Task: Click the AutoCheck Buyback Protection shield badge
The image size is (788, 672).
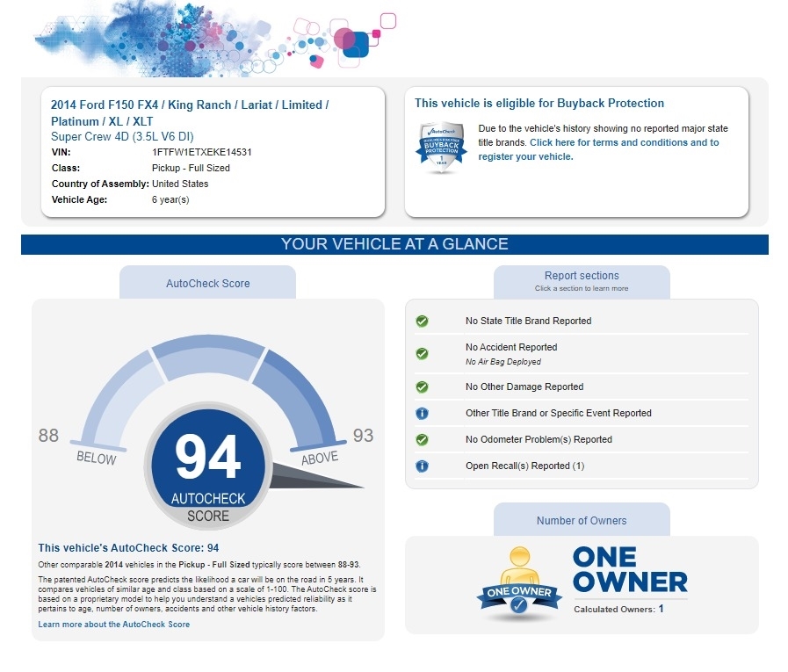Action: pos(440,148)
